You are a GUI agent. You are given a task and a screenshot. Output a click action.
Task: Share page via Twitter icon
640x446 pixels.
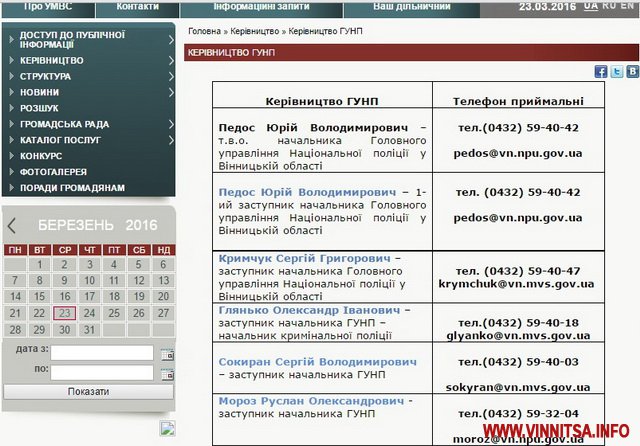pyautogui.click(x=617, y=72)
